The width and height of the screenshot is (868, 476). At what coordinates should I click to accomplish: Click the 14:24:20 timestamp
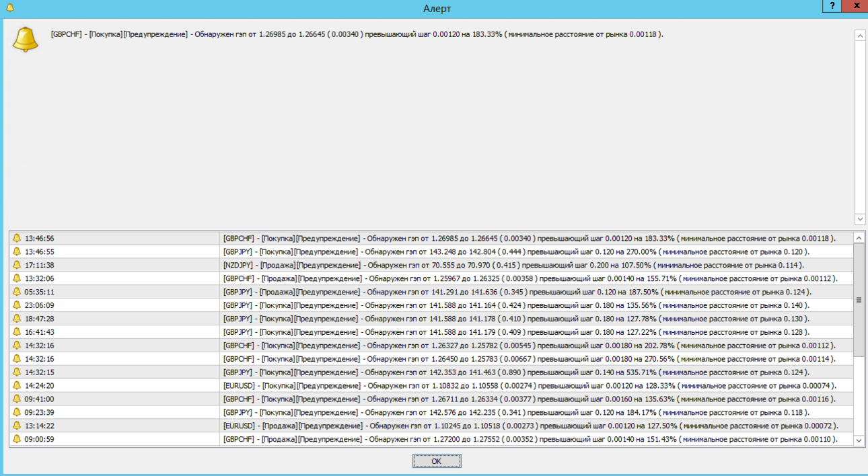pos(40,386)
